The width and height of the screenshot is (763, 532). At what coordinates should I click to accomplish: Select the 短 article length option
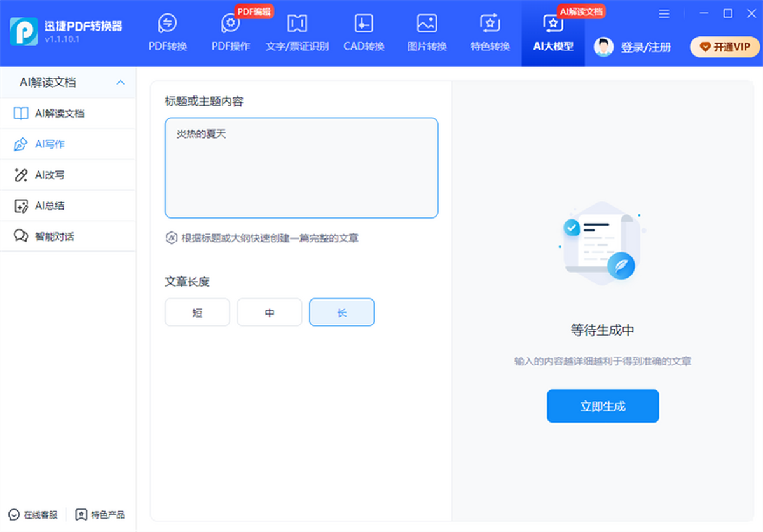pyautogui.click(x=197, y=313)
